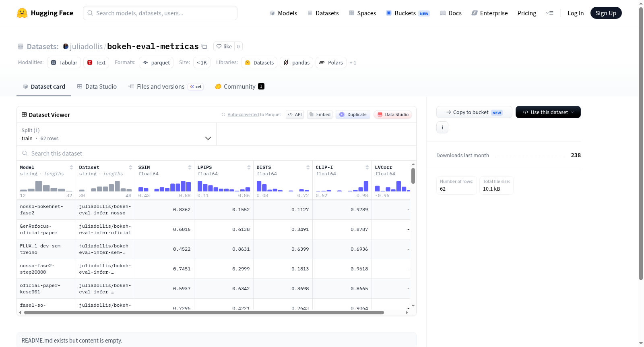Open the Use this dataset dropdown
644x347 pixels.
tap(548, 112)
